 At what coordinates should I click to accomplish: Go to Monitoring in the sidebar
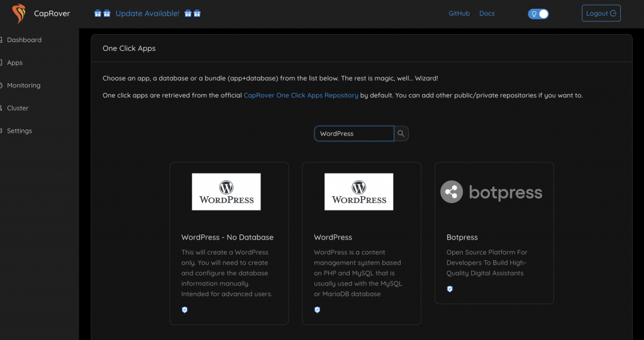click(x=23, y=85)
